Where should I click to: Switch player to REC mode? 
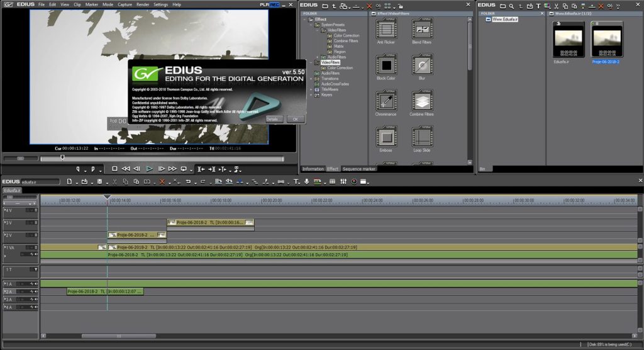[x=274, y=4]
